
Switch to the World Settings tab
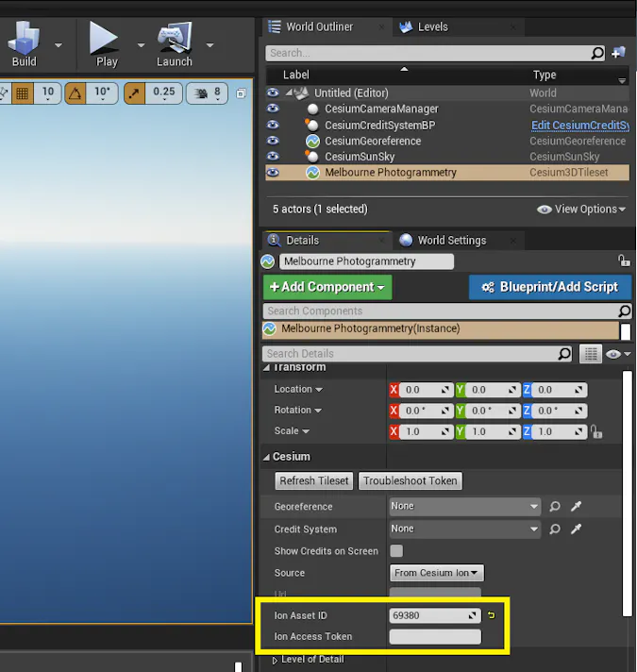(451, 241)
